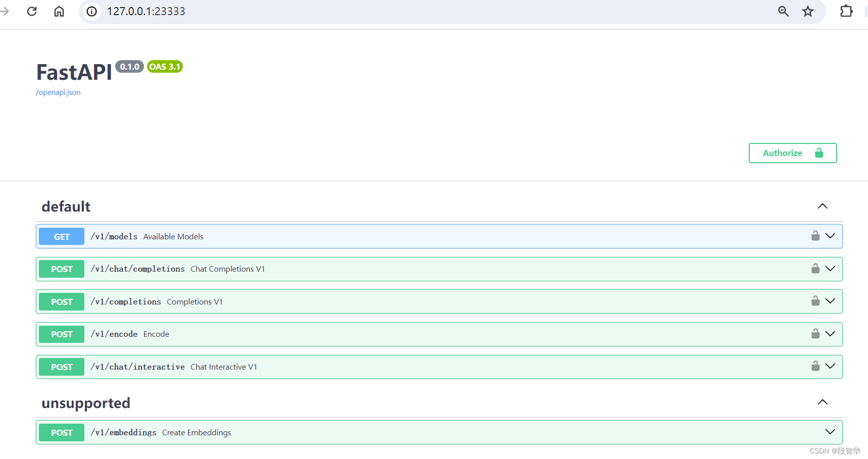Click the /v1/chat/completions path text
Viewport: 868px width, 459px height.
(138, 269)
